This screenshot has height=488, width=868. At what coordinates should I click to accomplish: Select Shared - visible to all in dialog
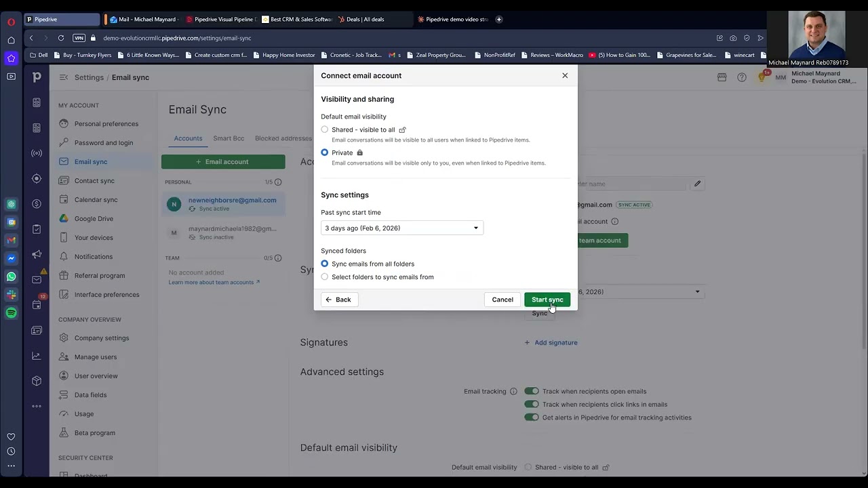(325, 129)
